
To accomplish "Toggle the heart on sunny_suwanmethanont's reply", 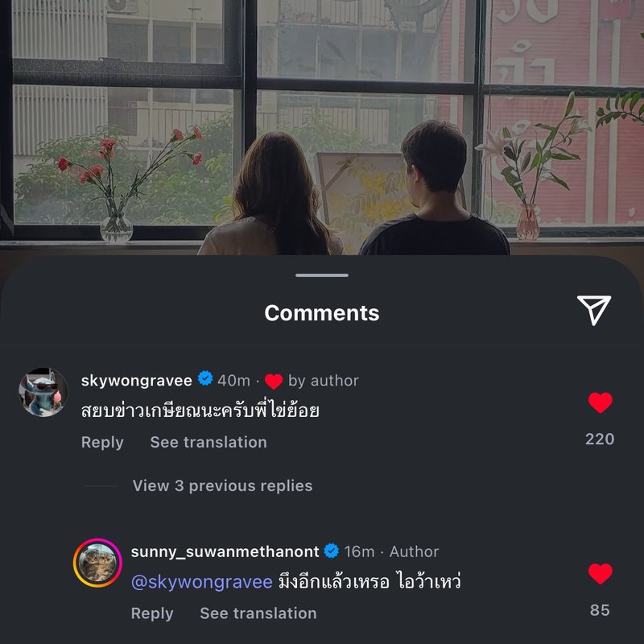I will [x=600, y=574].
